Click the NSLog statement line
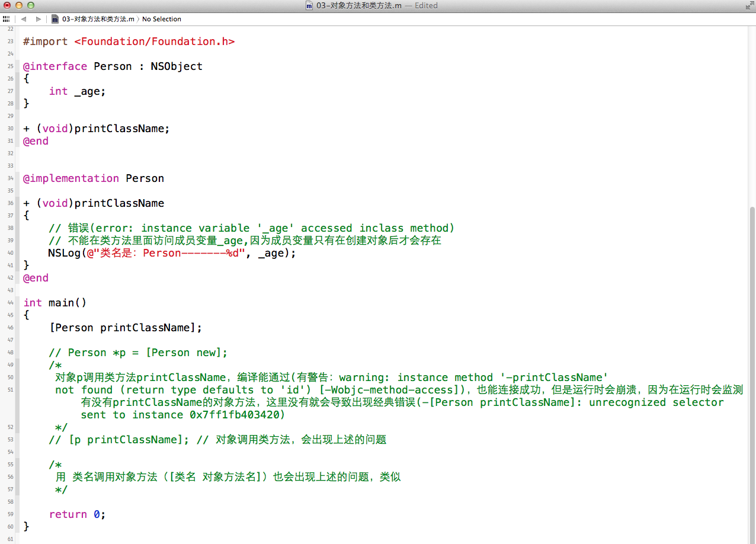 [x=172, y=253]
